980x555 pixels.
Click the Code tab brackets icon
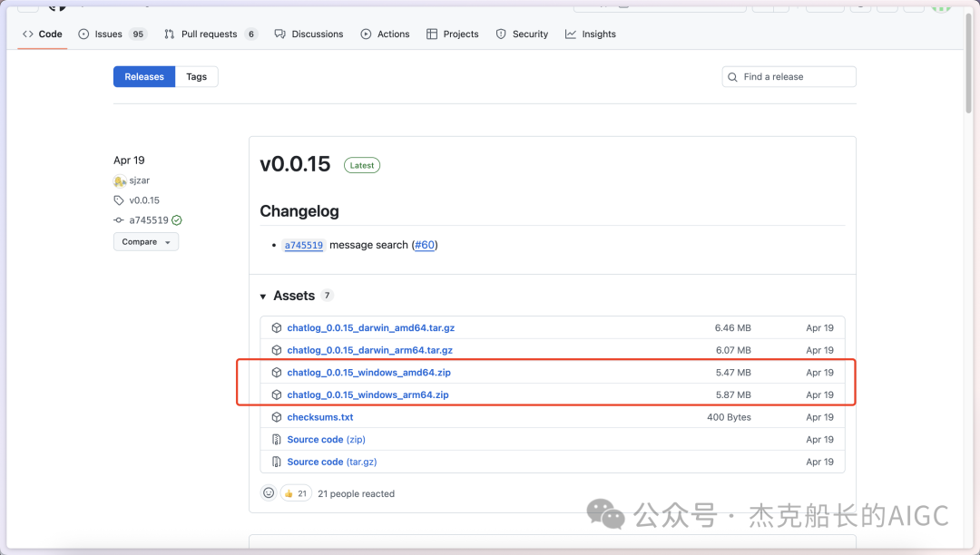[28, 34]
